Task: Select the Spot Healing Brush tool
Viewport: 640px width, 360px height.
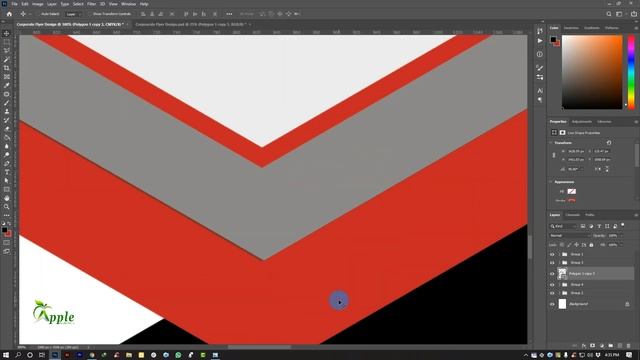Action: point(7,94)
